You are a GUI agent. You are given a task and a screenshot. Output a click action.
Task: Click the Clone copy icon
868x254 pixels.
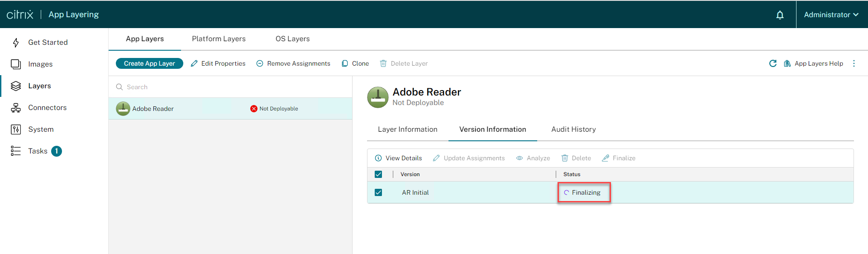click(345, 63)
